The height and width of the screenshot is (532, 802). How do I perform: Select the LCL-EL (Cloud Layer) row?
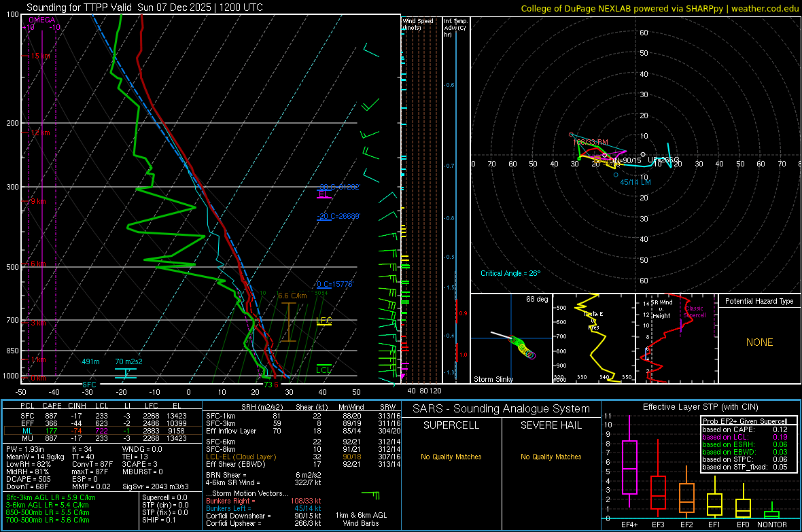tap(303, 457)
